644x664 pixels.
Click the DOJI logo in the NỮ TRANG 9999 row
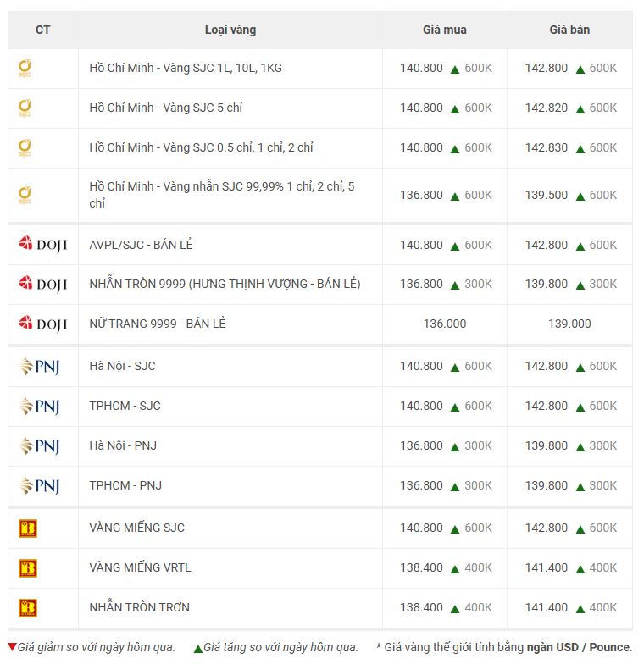point(42,324)
